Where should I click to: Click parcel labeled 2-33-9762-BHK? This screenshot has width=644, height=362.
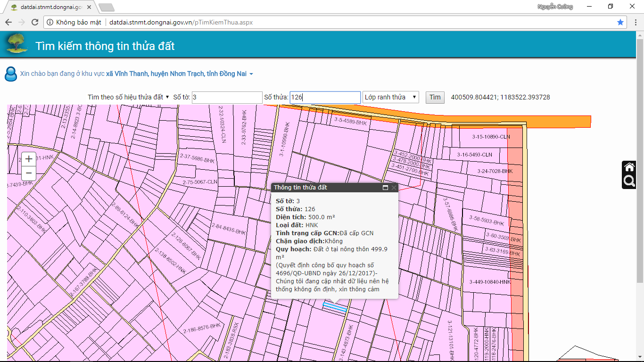[244, 127]
